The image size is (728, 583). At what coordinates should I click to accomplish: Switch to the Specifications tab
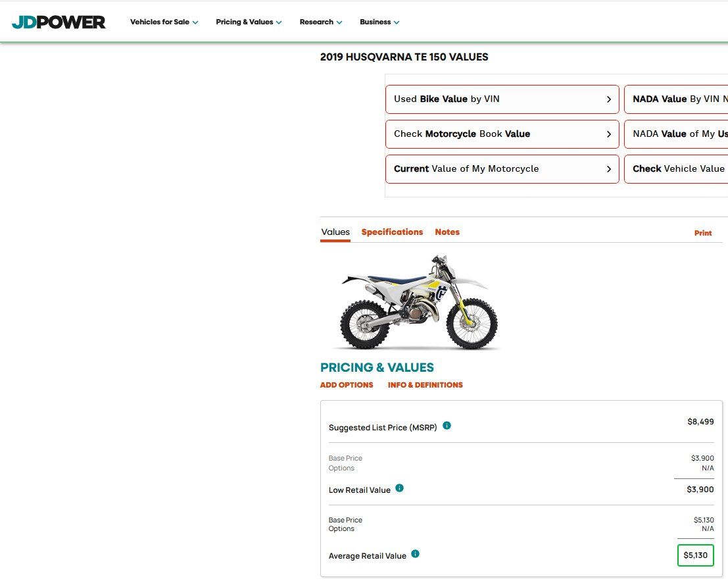(392, 232)
